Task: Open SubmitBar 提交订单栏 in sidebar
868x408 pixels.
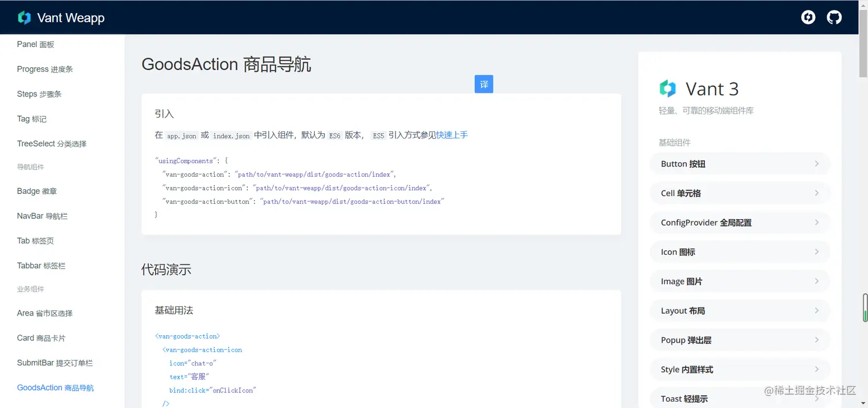Action: tap(55, 363)
